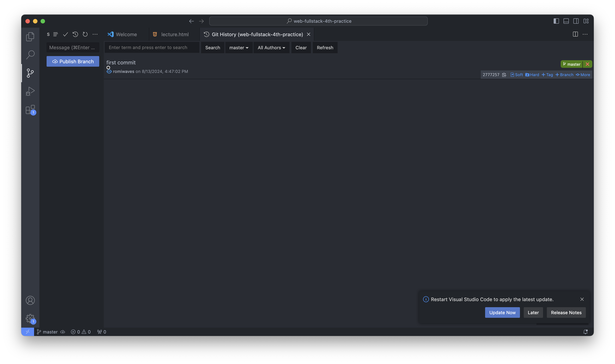Open source control more actions menu
Image resolution: width=615 pixels, height=364 pixels.
pos(95,34)
